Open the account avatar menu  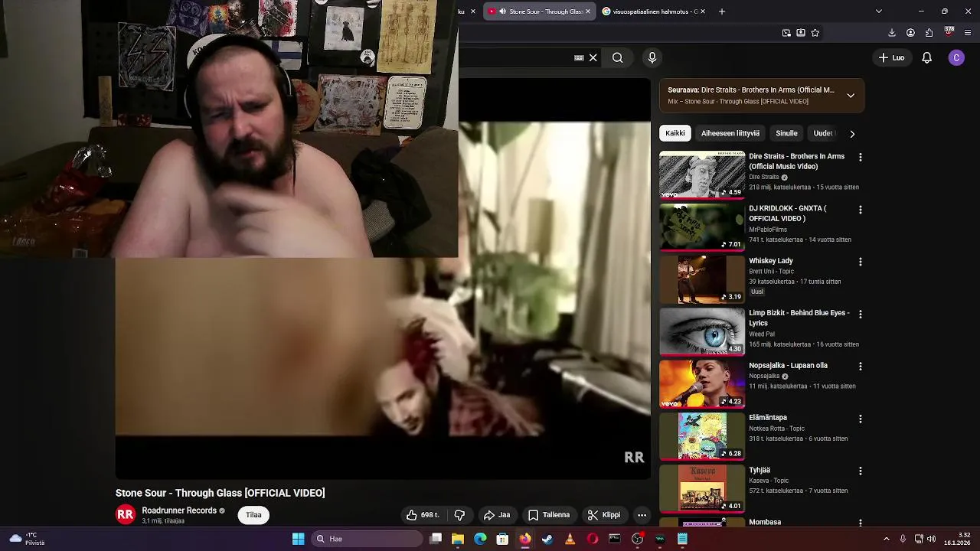pos(956,57)
